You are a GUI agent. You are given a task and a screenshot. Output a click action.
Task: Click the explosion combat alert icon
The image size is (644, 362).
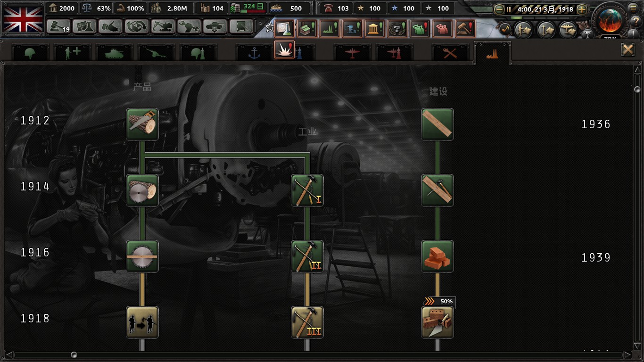[285, 49]
